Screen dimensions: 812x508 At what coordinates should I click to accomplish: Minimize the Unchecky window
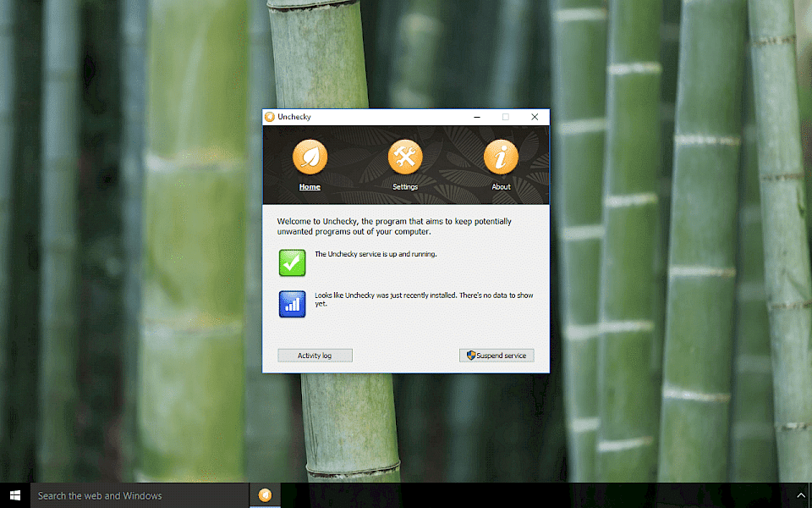click(477, 117)
